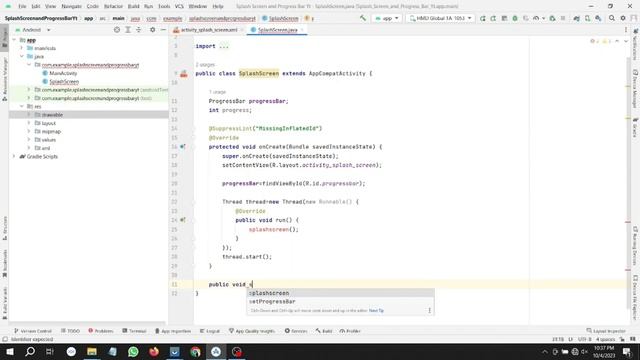This screenshot has height=360, width=640.
Task: Expand the manifests folder
Action: pos(22,48)
